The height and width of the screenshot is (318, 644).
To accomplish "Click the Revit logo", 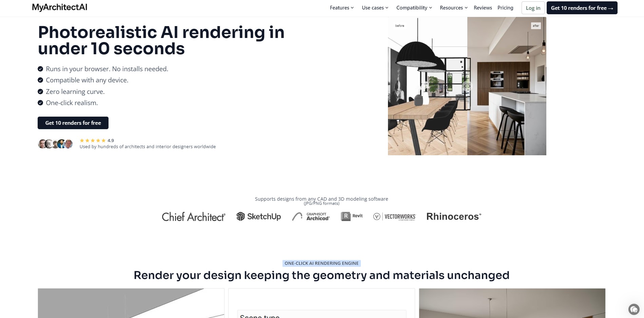I will (352, 216).
